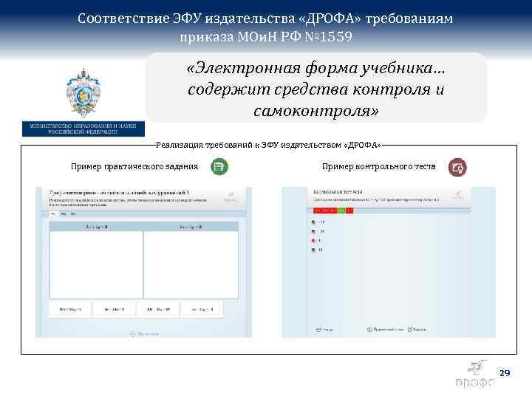Click the long red segment of progress bar
Image resolution: width=532 pixels, height=399 pixels.
(325, 211)
